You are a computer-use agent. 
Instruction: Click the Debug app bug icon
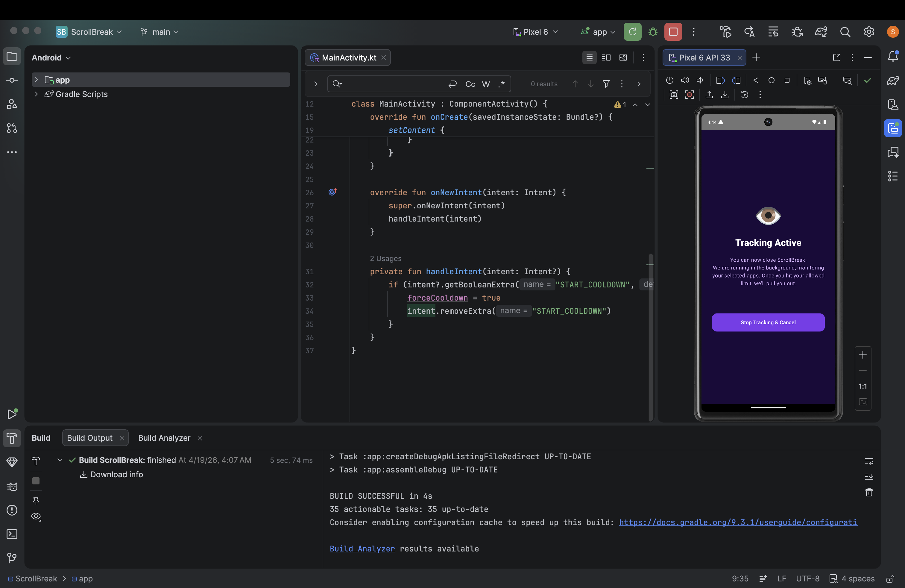(x=653, y=32)
